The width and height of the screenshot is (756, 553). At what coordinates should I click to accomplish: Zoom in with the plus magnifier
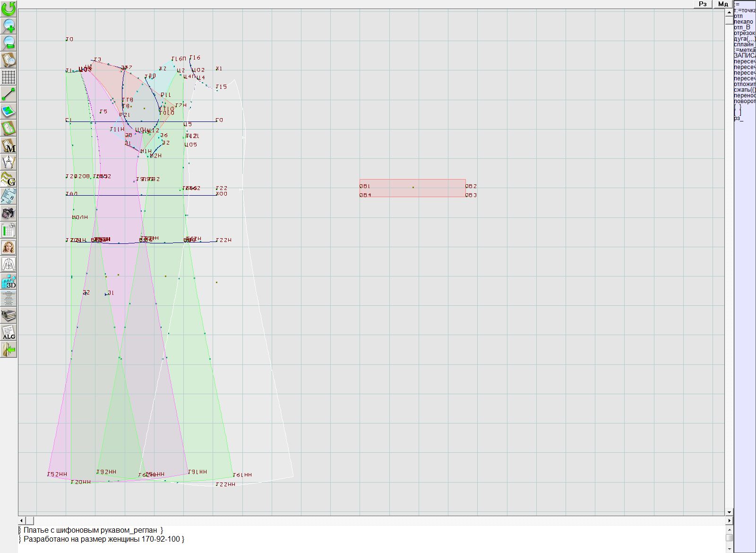click(9, 26)
